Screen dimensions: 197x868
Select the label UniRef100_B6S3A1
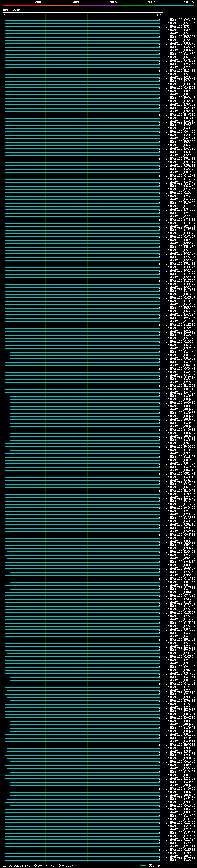[180, 139]
